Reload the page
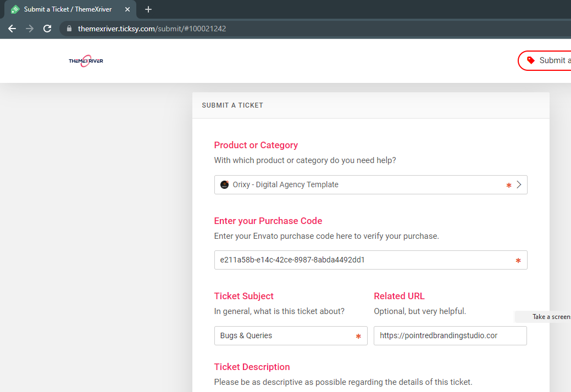Viewport: 571px width, 392px height. [47, 29]
